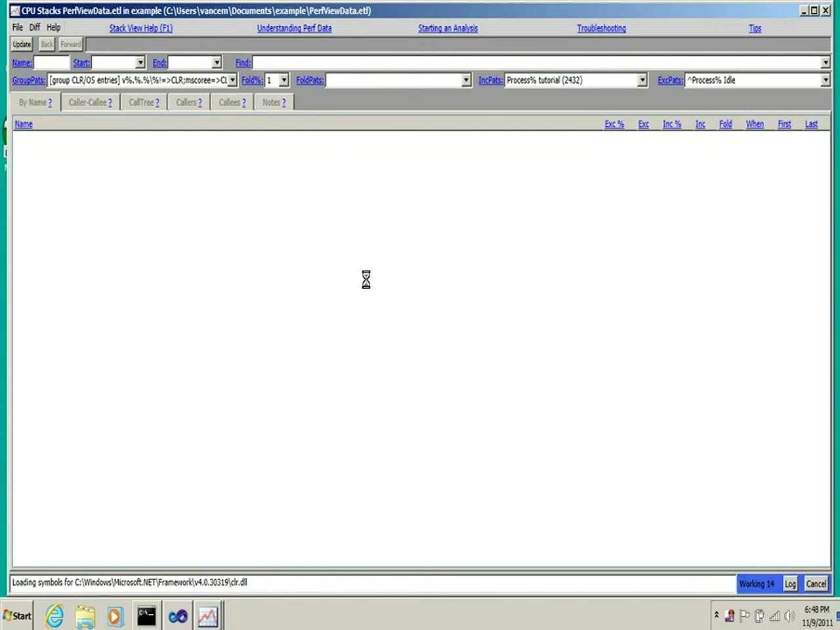
Task: Switch to the CallTree tab
Action: [x=143, y=102]
